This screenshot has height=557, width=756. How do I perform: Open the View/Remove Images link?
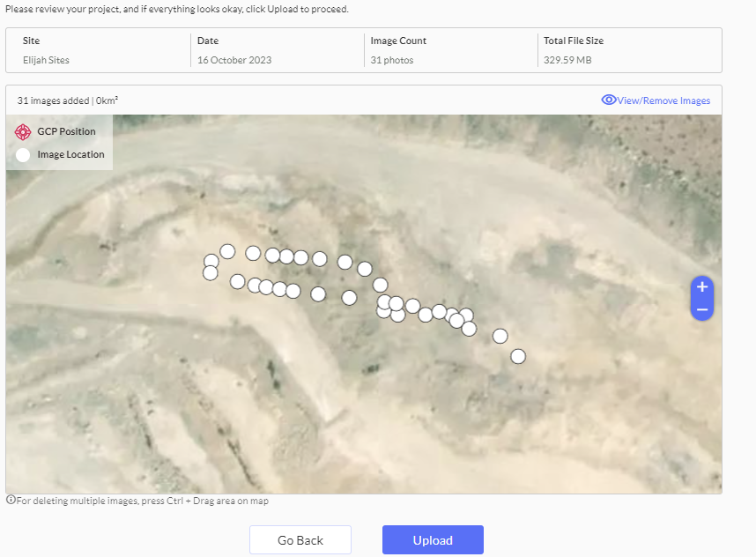[x=663, y=100]
